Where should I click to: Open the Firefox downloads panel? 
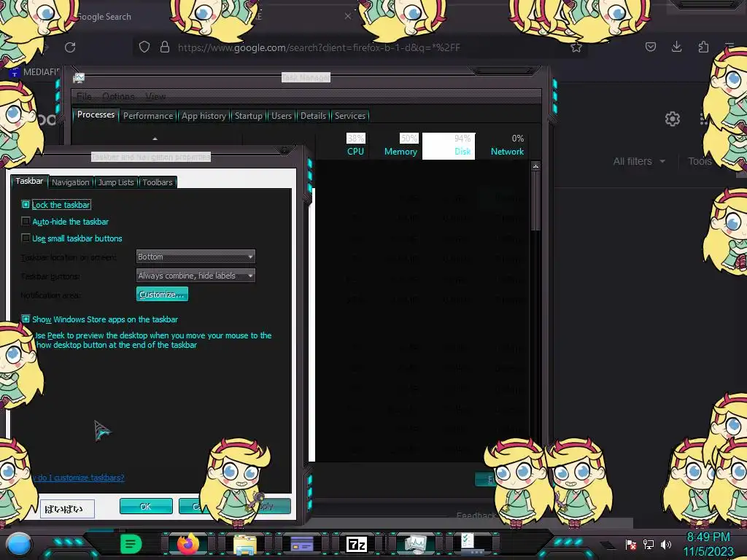(x=676, y=47)
